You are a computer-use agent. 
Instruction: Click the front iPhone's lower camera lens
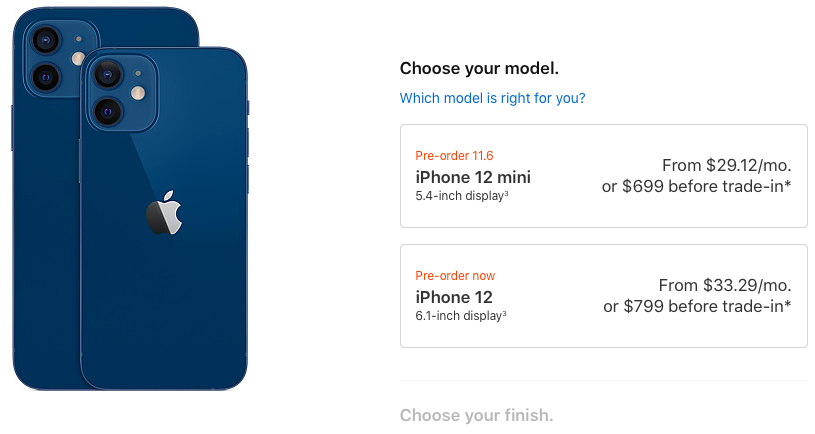click(108, 111)
